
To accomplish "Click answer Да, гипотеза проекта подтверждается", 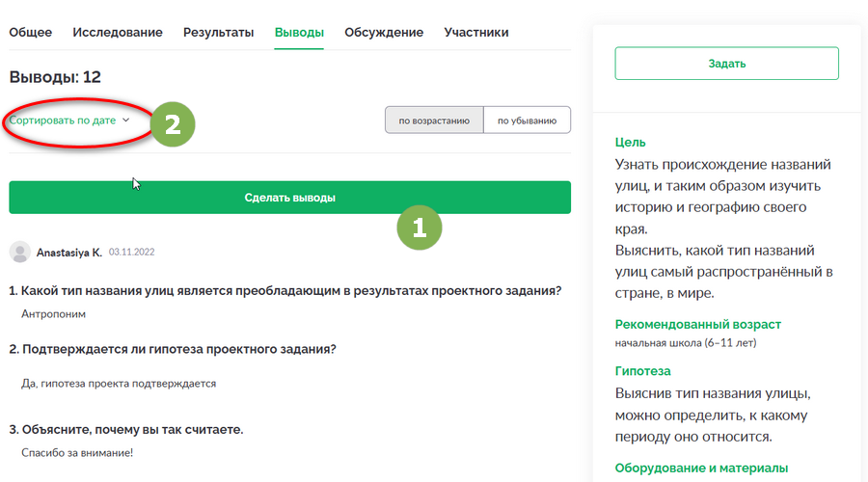I will click(x=119, y=384).
